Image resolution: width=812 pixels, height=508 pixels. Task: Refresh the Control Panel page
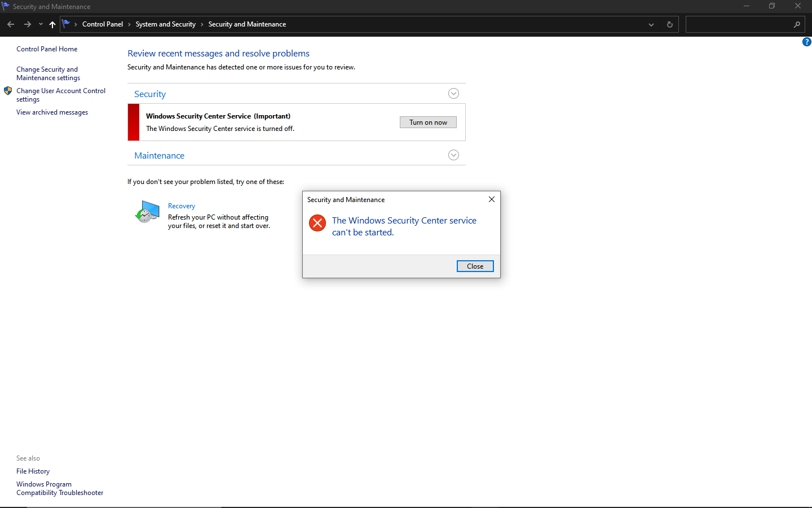click(x=670, y=24)
